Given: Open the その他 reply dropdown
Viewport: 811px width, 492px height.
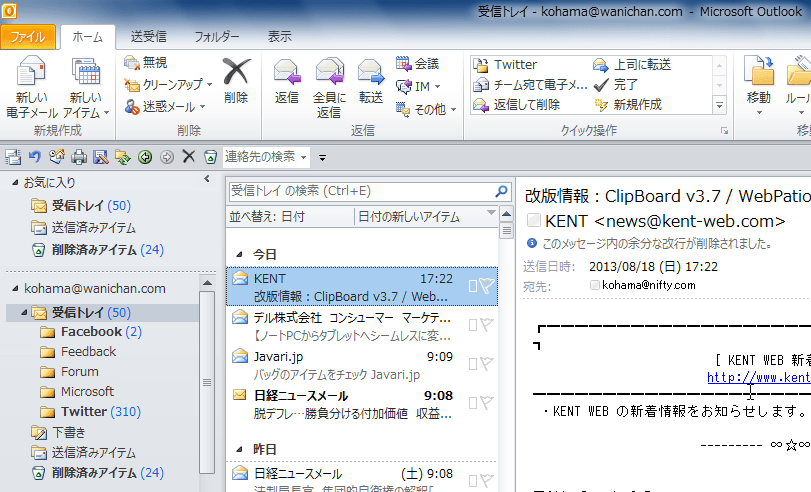Looking at the screenshot, I should coord(426,109).
